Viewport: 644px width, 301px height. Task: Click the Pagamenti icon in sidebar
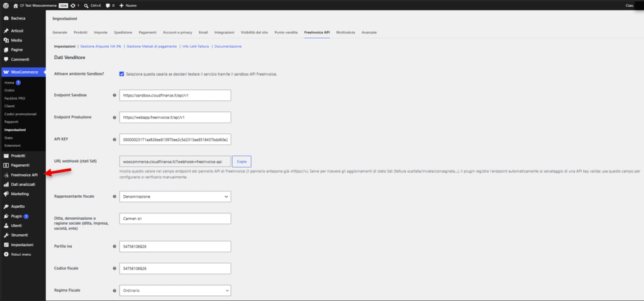point(6,166)
